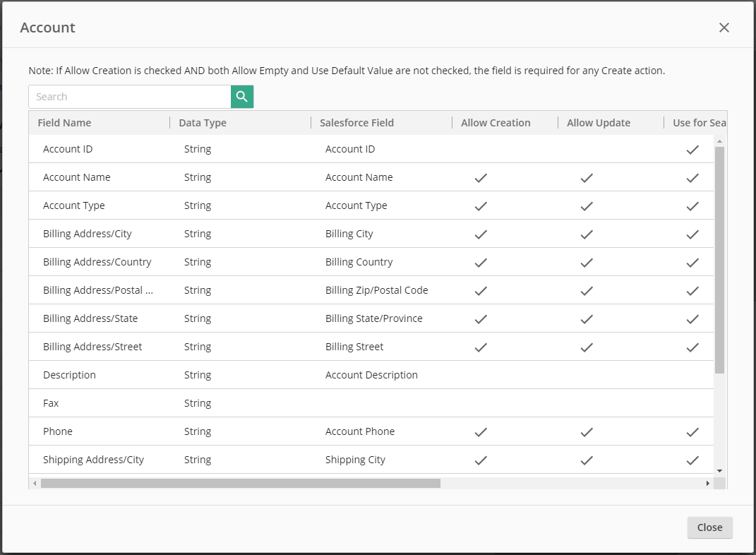Toggle Allow Creation checkmark for Account Name
The height and width of the screenshot is (555, 756).
[x=481, y=178]
